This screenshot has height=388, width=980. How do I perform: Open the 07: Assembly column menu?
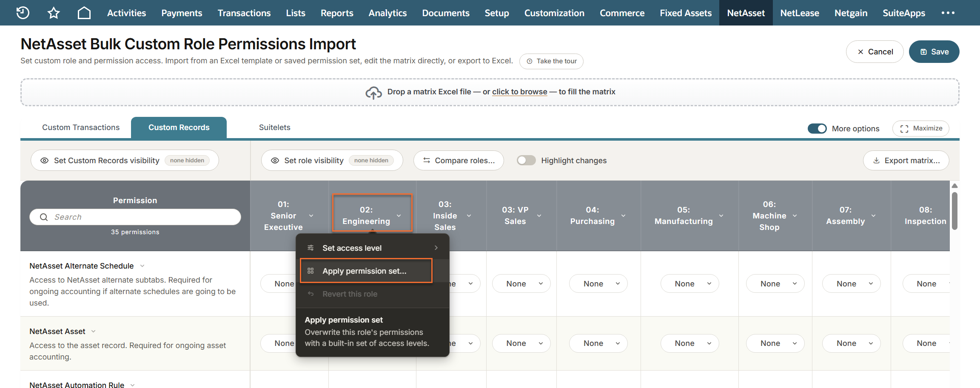(x=873, y=216)
